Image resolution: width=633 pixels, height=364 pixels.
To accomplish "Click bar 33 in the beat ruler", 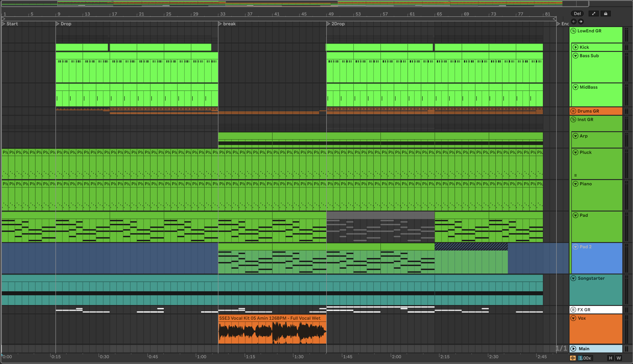I will point(223,14).
